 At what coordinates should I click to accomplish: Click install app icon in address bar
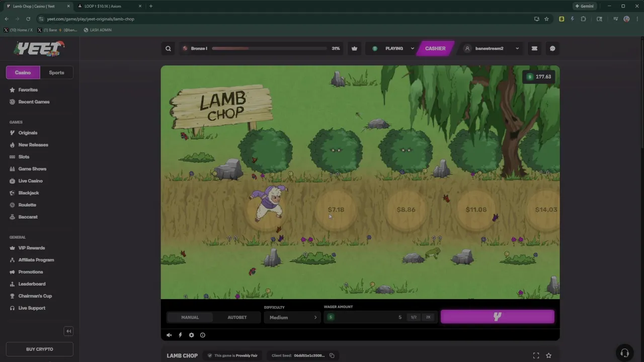tap(536, 19)
